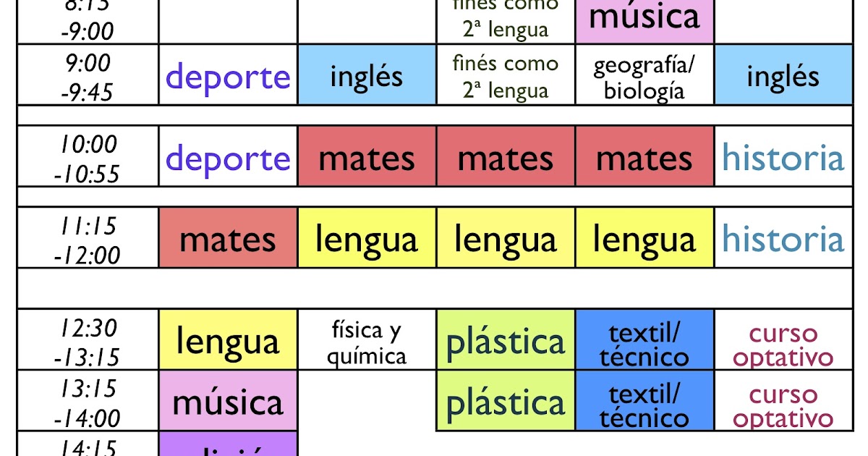Screen dimensions: 868x456
Task: Select the green plástica cell at 12:30
Action: [x=506, y=340]
